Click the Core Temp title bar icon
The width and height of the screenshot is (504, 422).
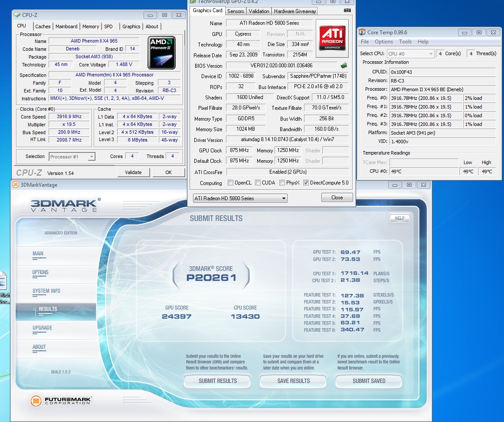[x=362, y=32]
